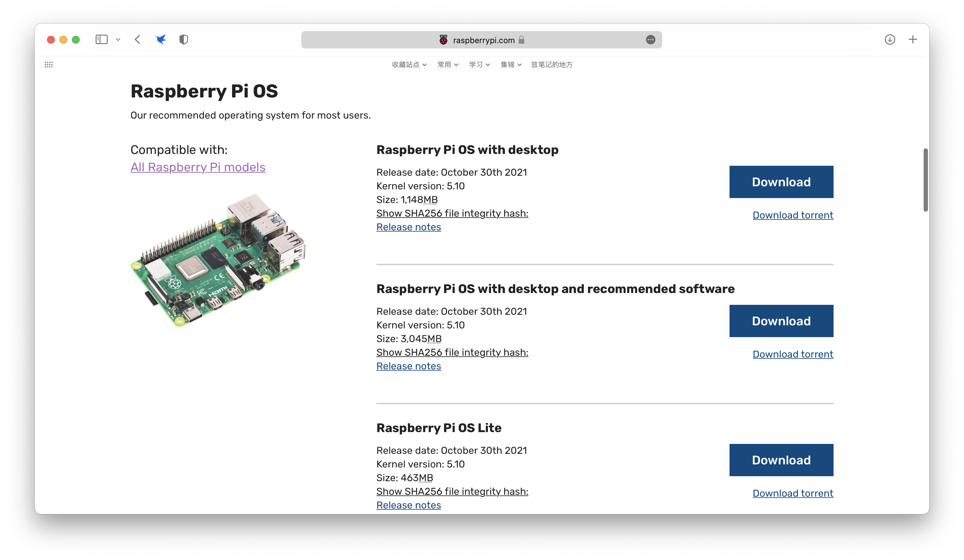
Task: Open Release notes for OS Lite
Action: pos(409,505)
